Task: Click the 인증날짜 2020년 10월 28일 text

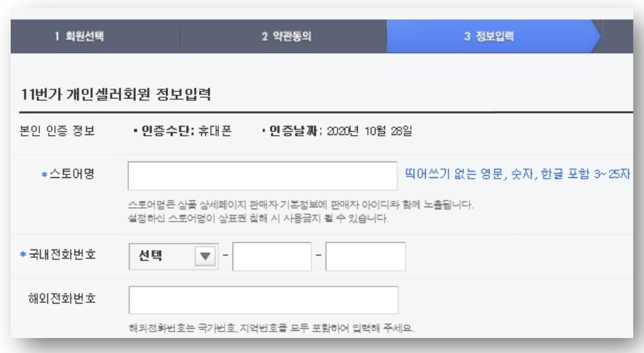Action: click(x=338, y=131)
